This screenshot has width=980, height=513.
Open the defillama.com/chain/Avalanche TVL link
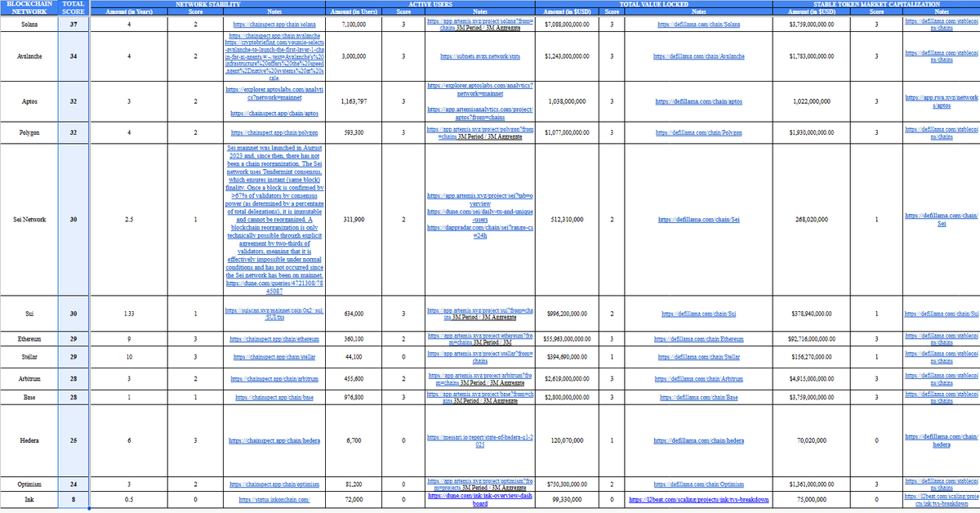click(x=698, y=57)
